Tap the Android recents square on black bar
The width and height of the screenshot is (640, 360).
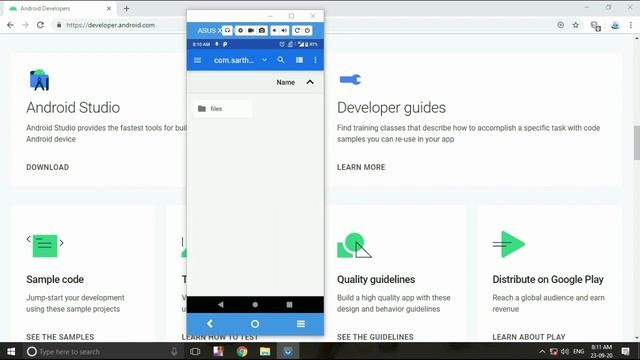tap(289, 304)
